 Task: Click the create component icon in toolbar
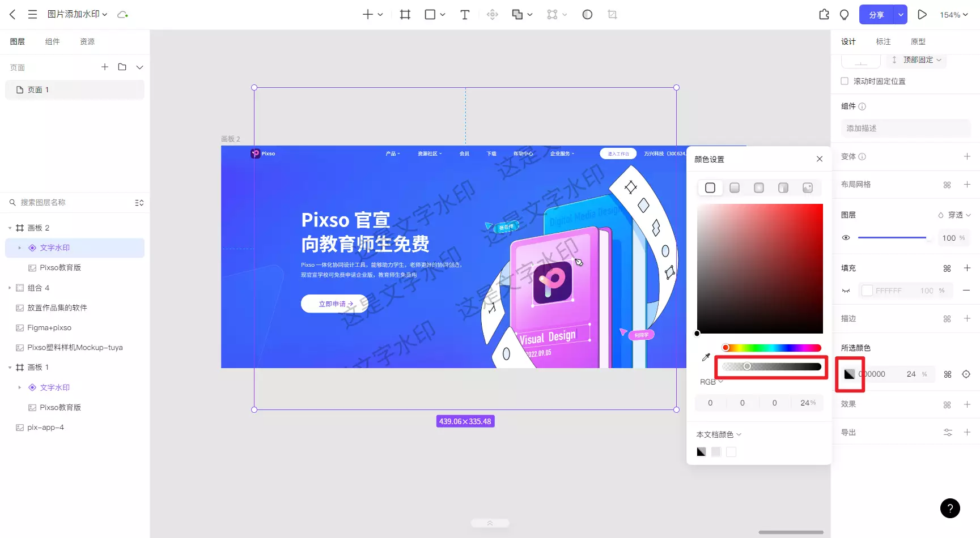click(492, 15)
